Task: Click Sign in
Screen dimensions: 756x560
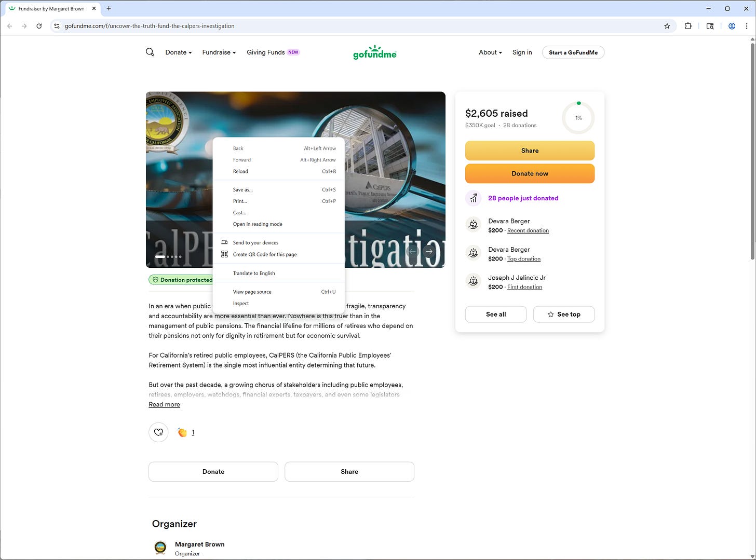Action: (522, 52)
